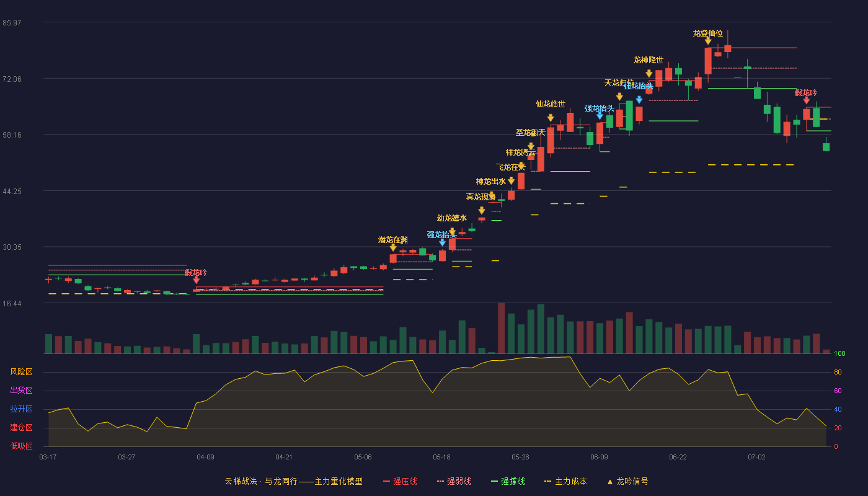Click the 04-09 date label
Image resolution: width=868 pixels, height=496 pixels.
coord(205,457)
